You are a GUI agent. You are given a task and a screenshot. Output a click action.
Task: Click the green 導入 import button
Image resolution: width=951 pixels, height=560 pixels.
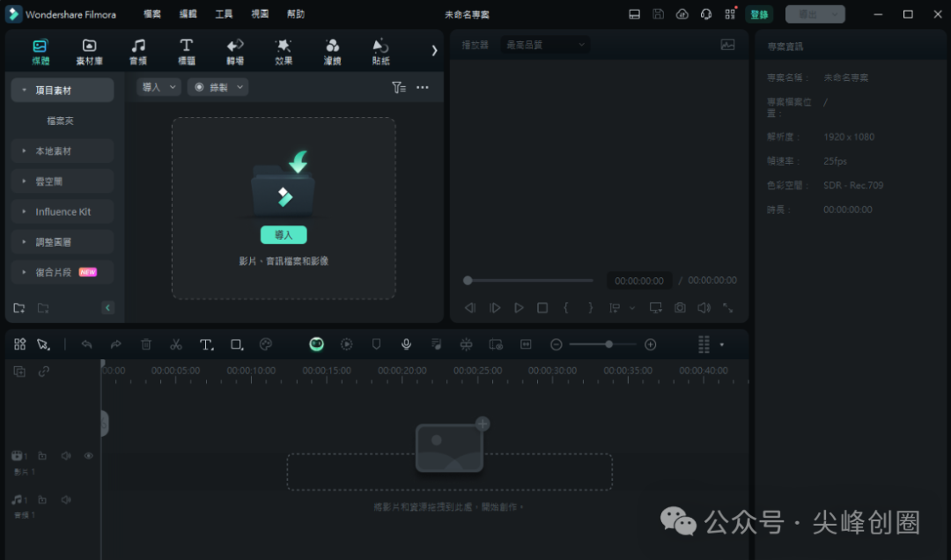pos(284,235)
